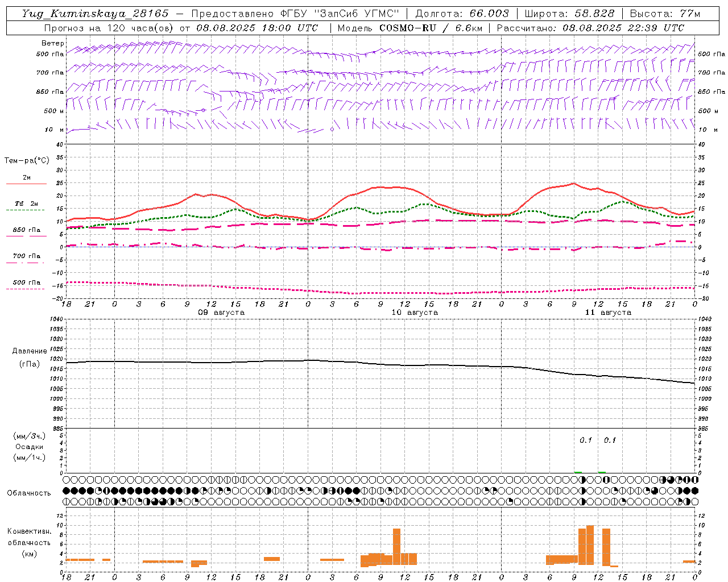Click the Высота: 77м header field

[665, 14]
